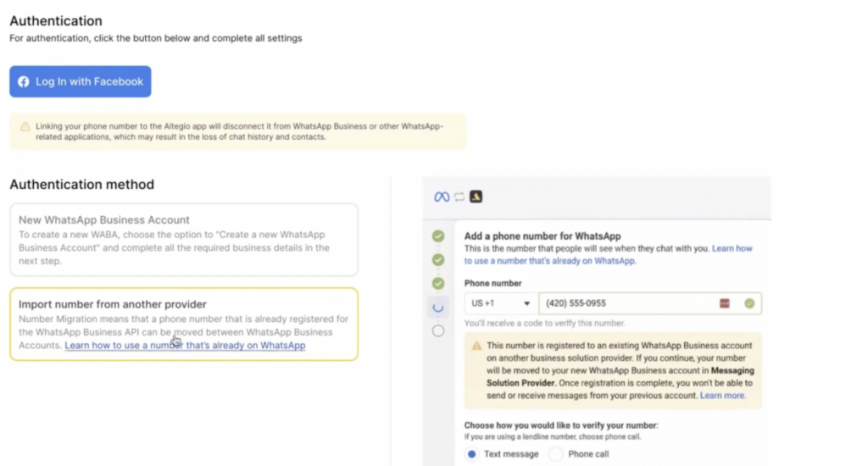Click the second green completed step checkmark
The width and height of the screenshot is (868, 466).
tap(438, 259)
